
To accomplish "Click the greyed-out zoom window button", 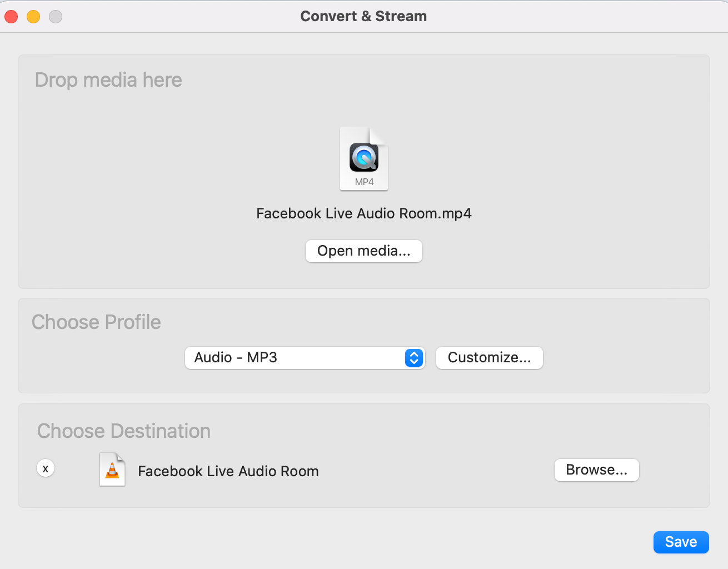I will coord(56,17).
